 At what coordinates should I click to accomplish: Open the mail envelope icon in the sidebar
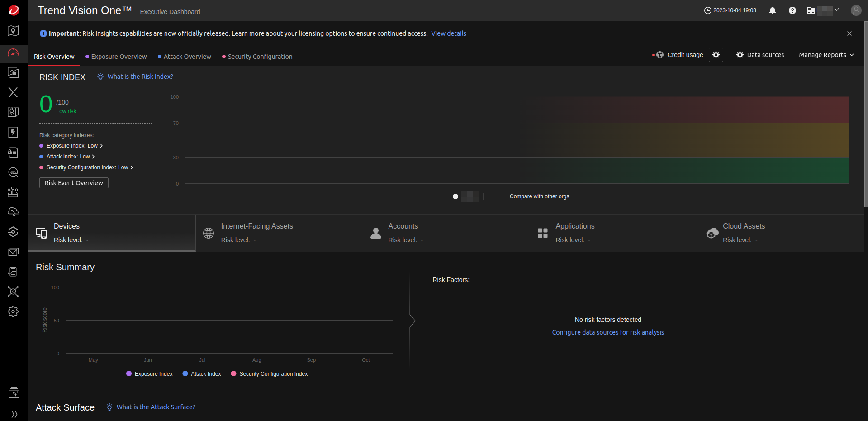point(13,252)
